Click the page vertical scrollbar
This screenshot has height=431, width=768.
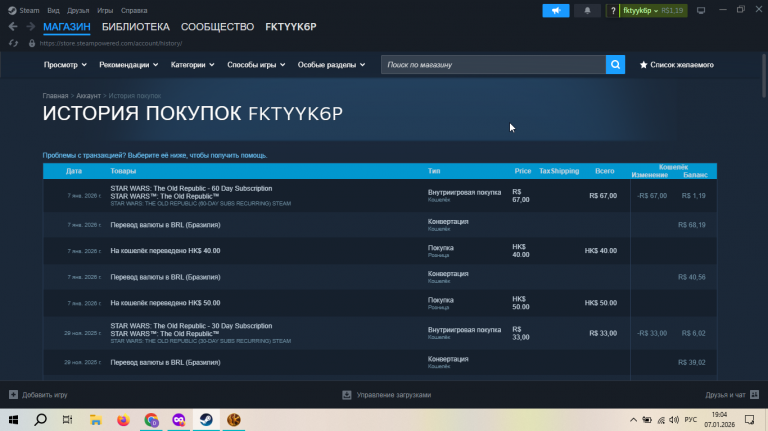coord(764,74)
